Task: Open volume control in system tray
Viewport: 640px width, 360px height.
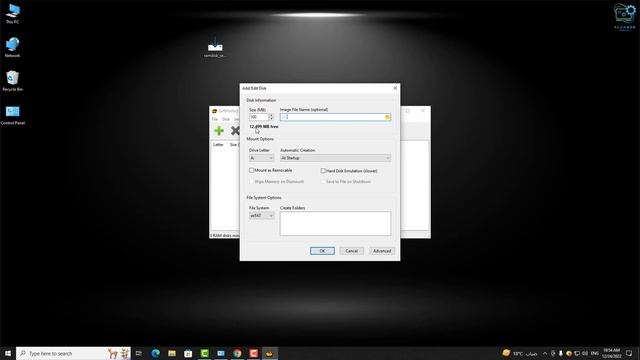Action: (x=584, y=353)
